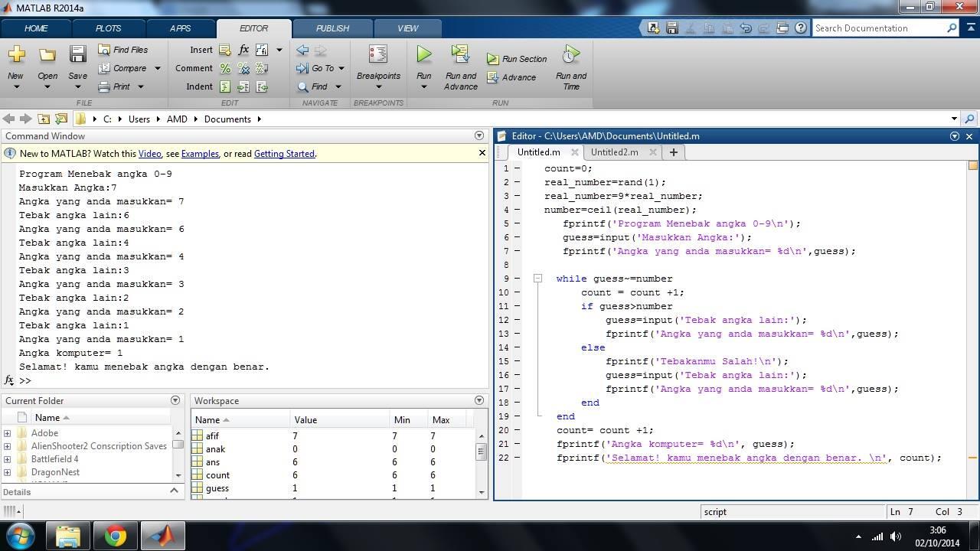The height and width of the screenshot is (551, 980).
Task: Click the Increase Indent icon
Action: (x=243, y=86)
